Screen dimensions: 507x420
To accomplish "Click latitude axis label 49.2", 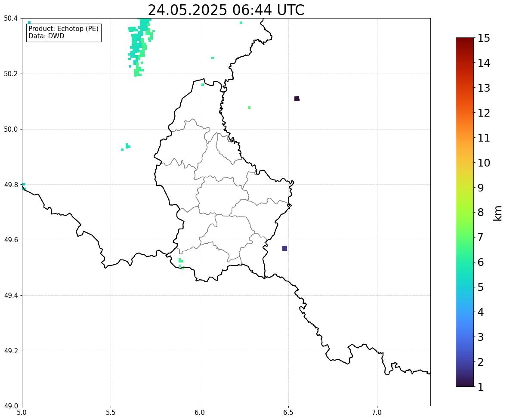I will click(11, 351).
